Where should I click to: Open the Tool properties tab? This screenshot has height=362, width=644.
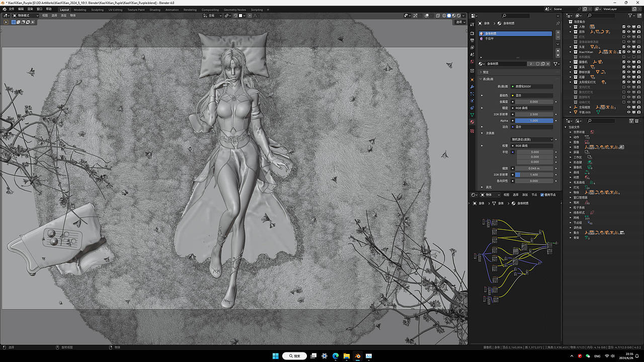coord(472,25)
